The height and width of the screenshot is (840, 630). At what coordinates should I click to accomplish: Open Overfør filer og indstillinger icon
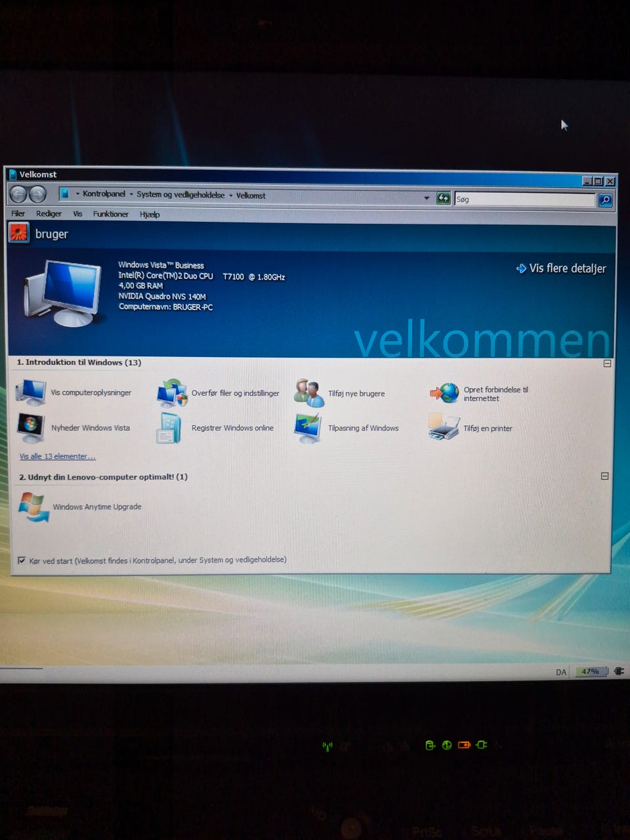172,392
